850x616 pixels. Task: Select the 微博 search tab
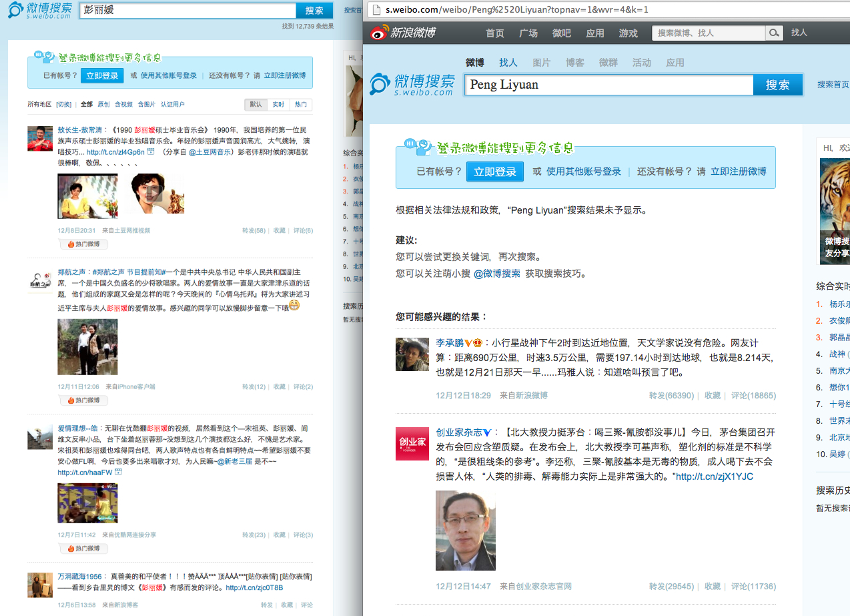(x=475, y=62)
